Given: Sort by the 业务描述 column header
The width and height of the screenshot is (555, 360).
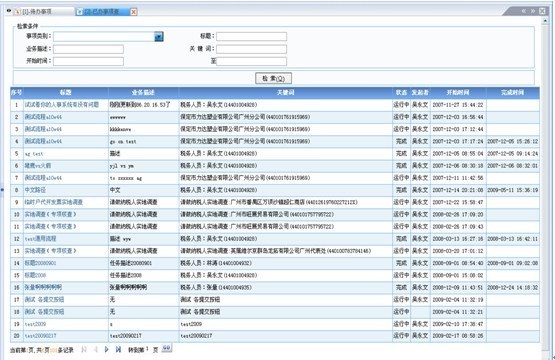Looking at the screenshot, I should click(x=143, y=92).
